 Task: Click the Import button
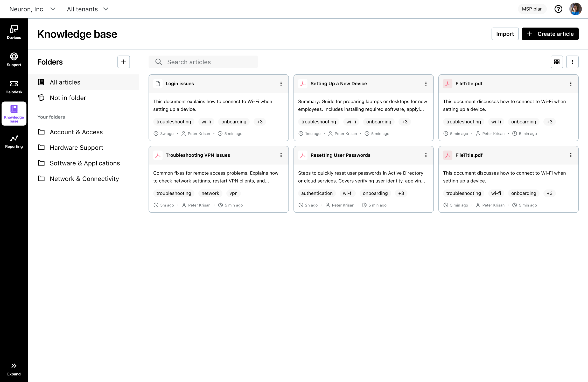505,34
